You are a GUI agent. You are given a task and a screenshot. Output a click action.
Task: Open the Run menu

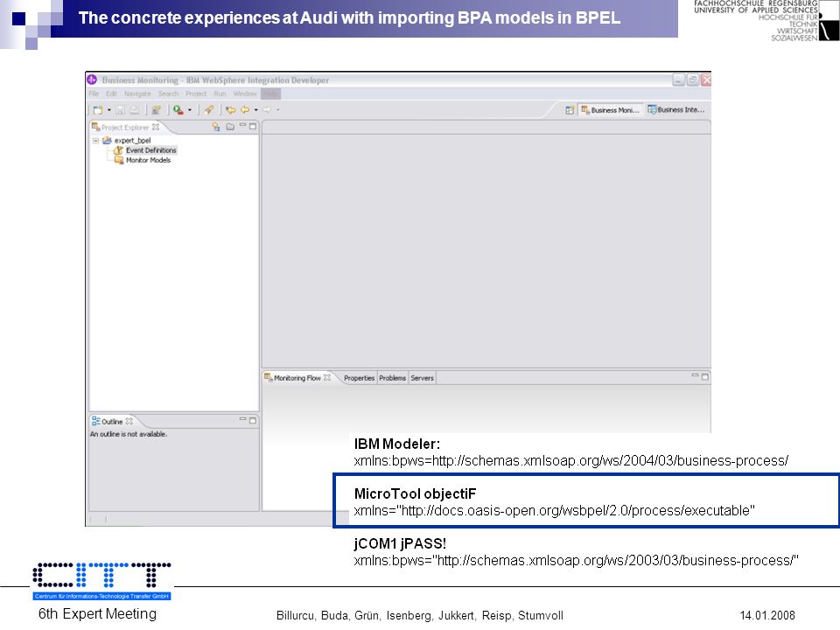click(220, 94)
